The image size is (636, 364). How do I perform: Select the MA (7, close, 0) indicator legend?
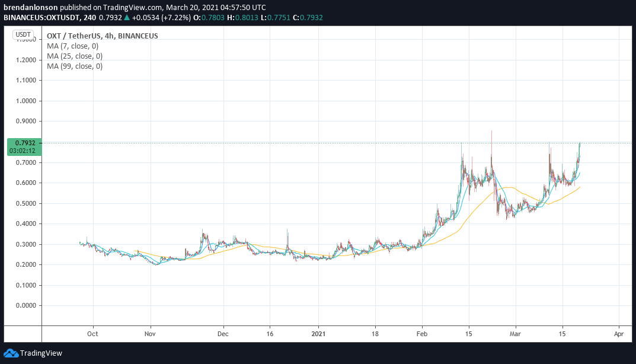click(x=72, y=46)
